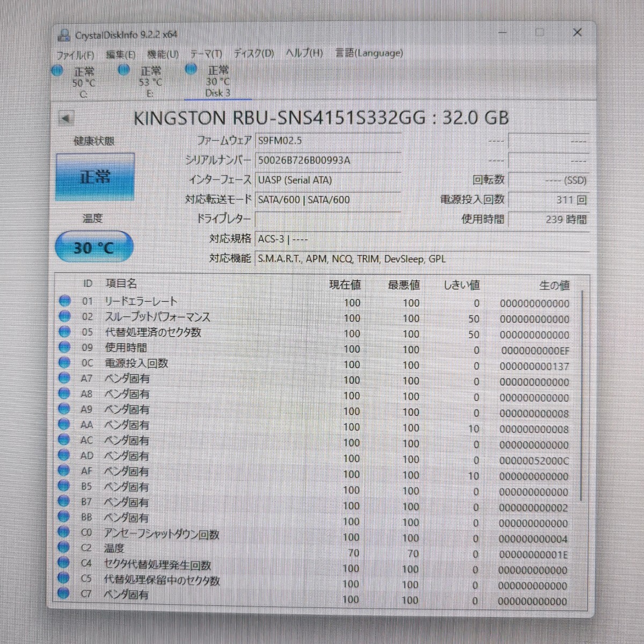644x644 pixels.
Task: Open the 編集(E) menu
Action: click(121, 55)
